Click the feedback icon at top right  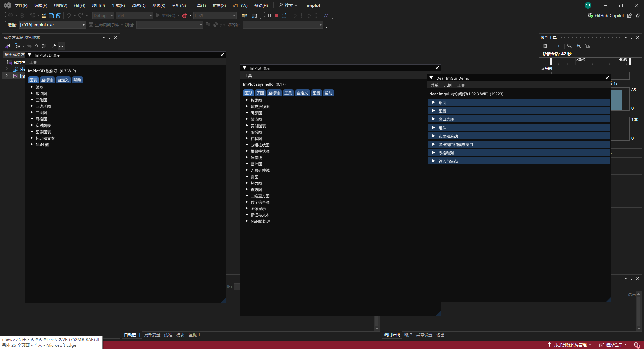638,16
